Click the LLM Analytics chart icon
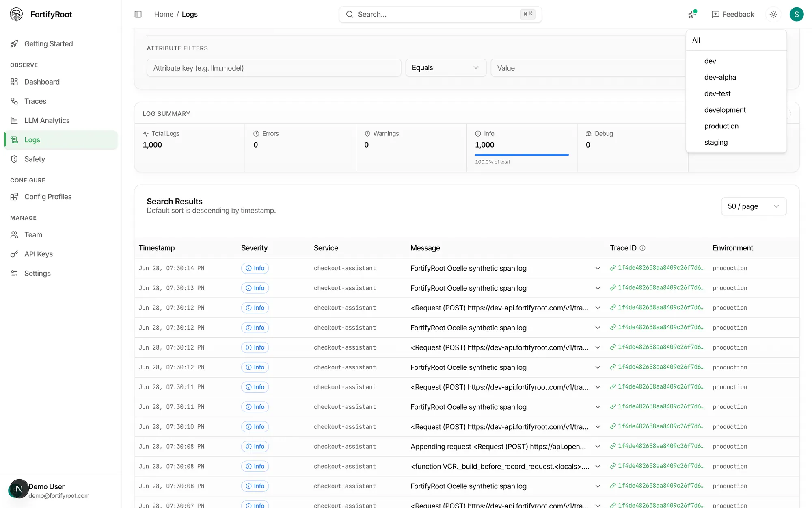Image resolution: width=812 pixels, height=508 pixels. pos(14,120)
